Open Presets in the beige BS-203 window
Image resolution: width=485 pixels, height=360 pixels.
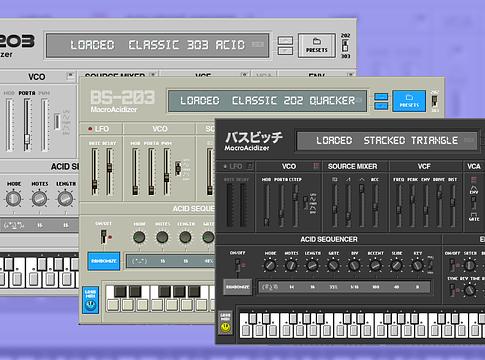tap(409, 101)
